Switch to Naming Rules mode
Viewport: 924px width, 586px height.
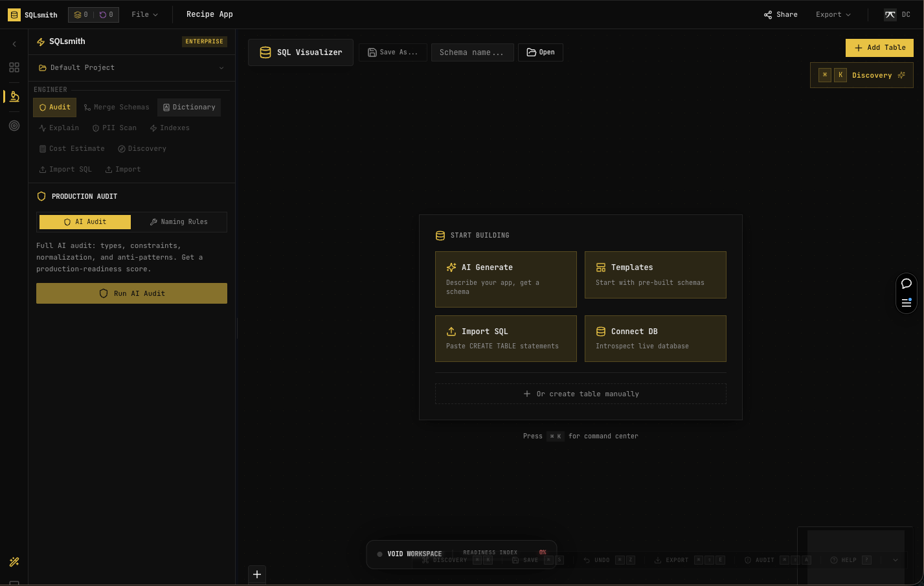(179, 222)
